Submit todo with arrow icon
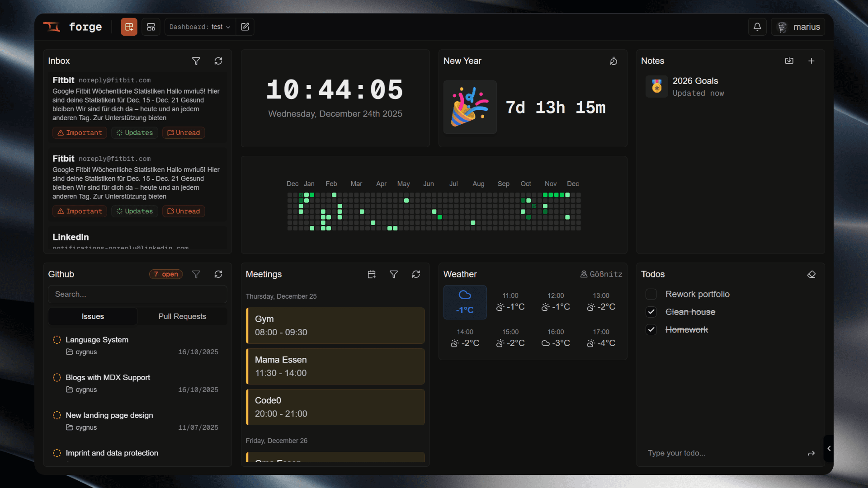The image size is (868, 488). 811,453
